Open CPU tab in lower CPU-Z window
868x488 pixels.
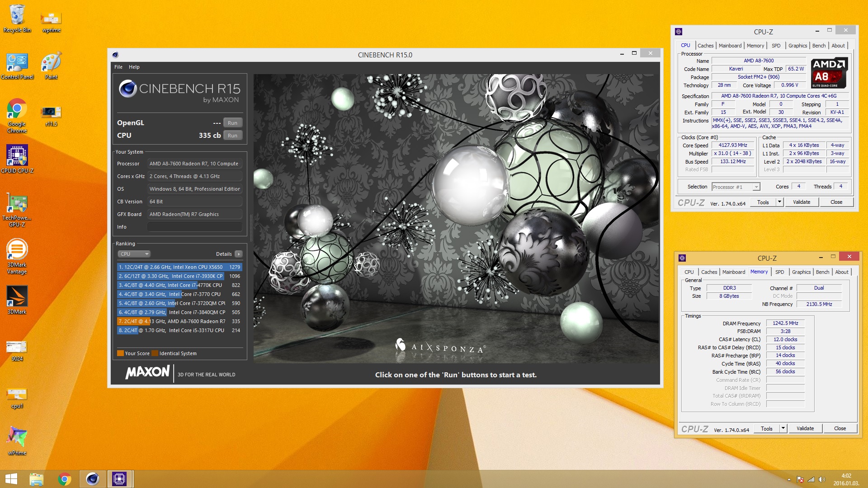tap(689, 272)
